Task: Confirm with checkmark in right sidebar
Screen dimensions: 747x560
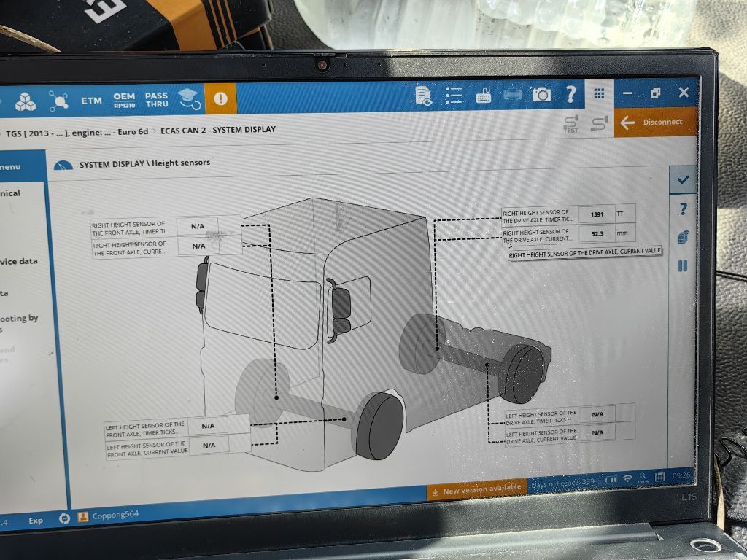Action: pos(683,179)
